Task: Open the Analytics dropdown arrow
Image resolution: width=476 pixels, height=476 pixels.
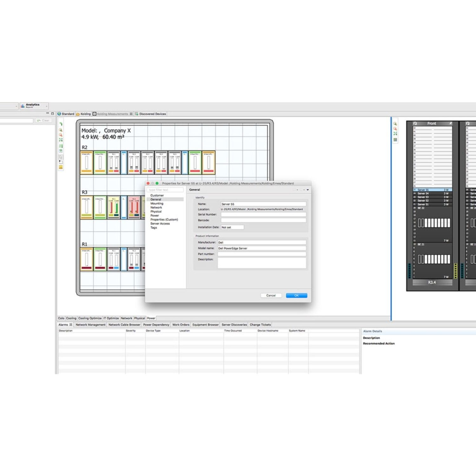Action: (x=47, y=106)
